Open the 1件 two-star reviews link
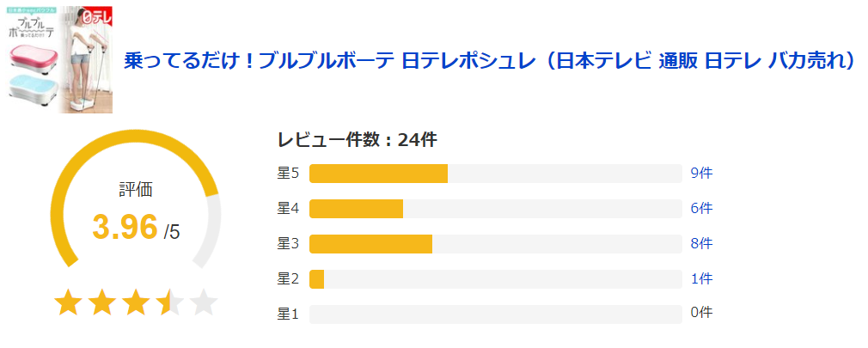Image resolution: width=868 pixels, height=348 pixels. [701, 278]
